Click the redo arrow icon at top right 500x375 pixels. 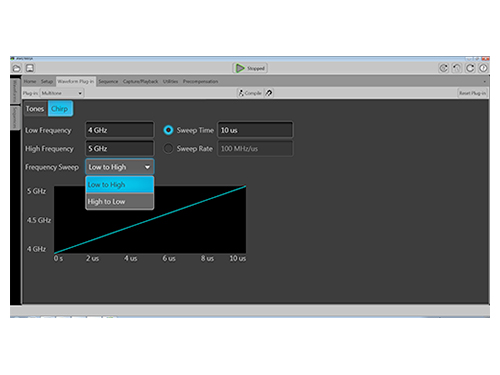coord(470,68)
